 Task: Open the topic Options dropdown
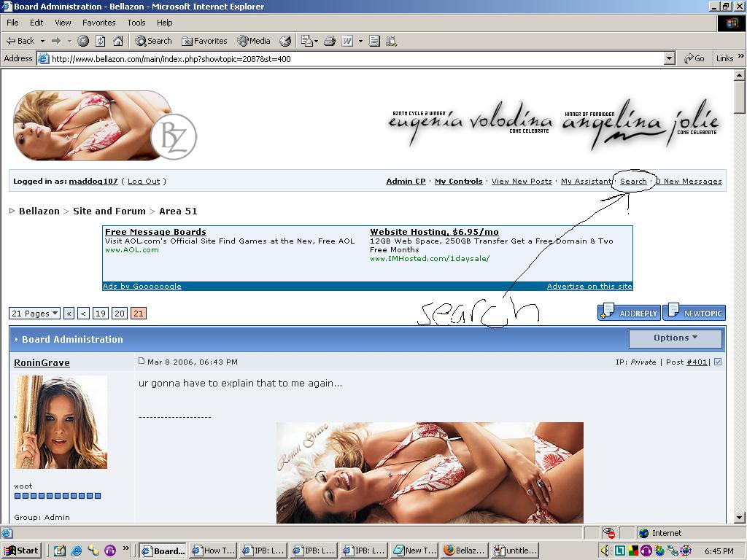pyautogui.click(x=676, y=338)
